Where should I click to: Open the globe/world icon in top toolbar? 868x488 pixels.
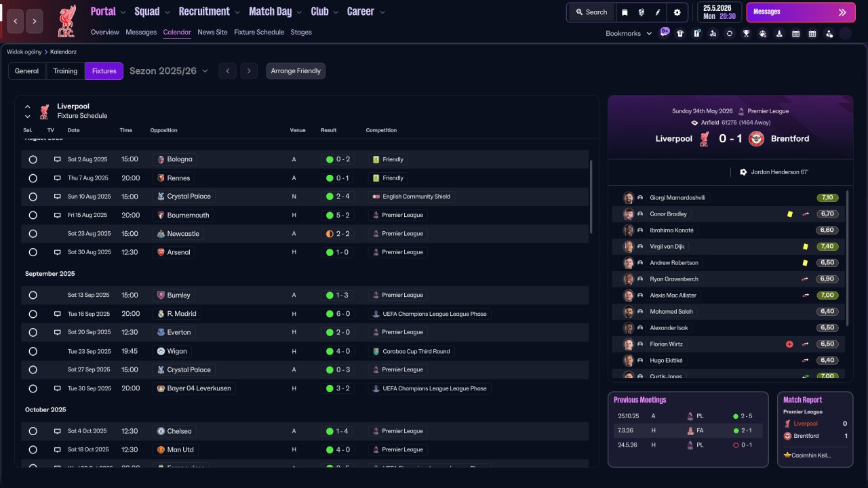(641, 12)
